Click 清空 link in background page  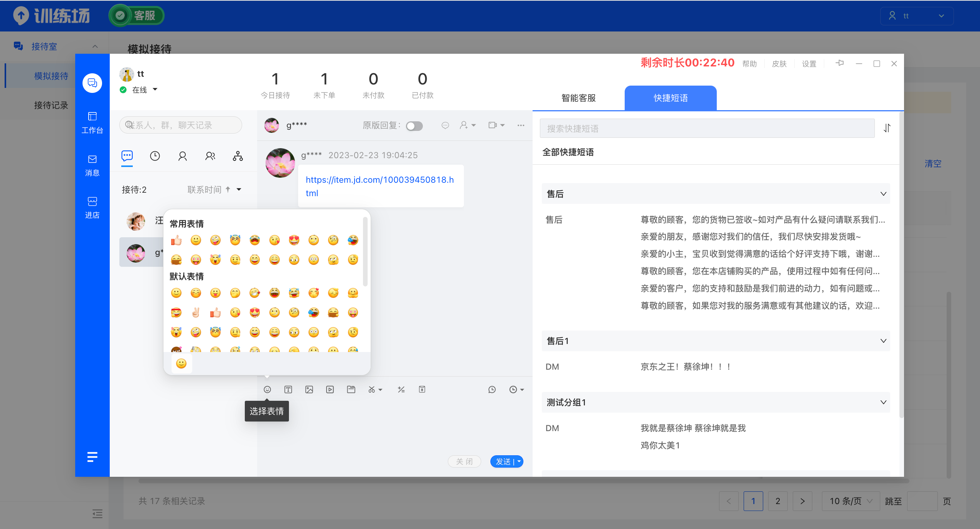[933, 164]
